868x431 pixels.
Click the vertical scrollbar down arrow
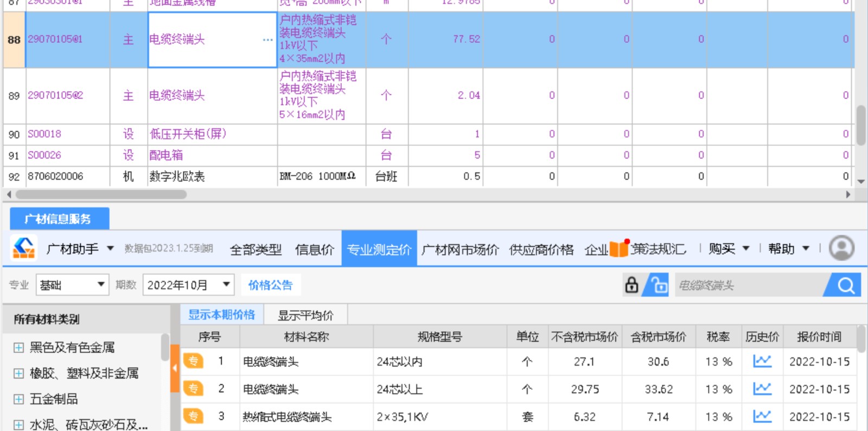pyautogui.click(x=861, y=182)
